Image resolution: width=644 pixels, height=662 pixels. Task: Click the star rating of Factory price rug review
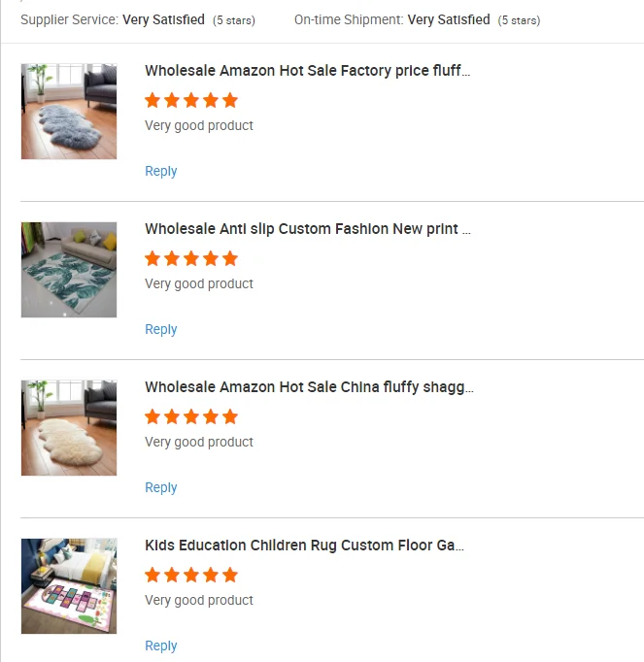tap(191, 100)
